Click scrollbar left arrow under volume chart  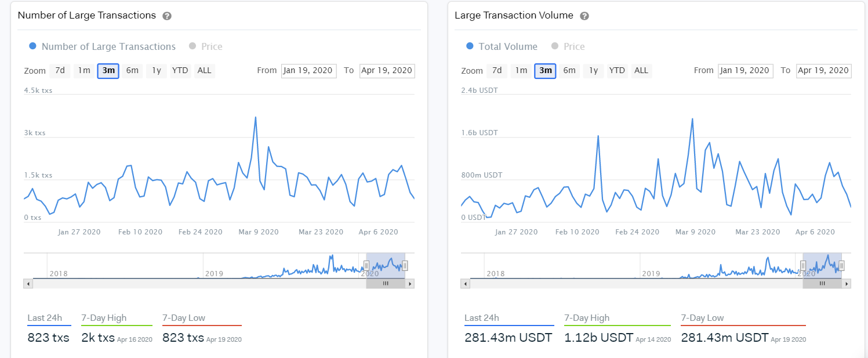(x=465, y=284)
